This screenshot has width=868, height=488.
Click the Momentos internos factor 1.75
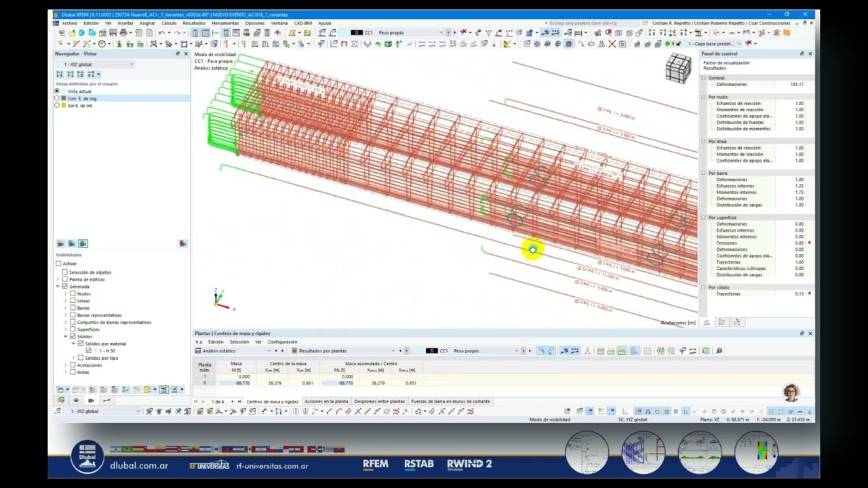tap(799, 192)
